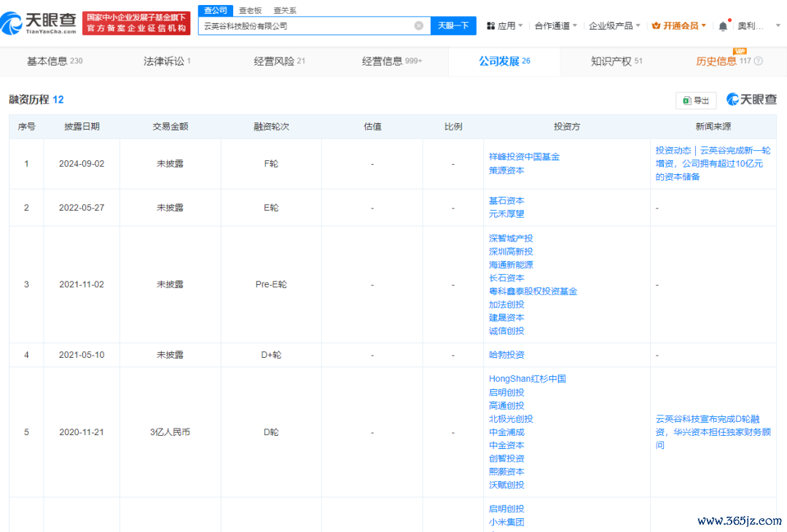Open investor link 加法创投

506,305
